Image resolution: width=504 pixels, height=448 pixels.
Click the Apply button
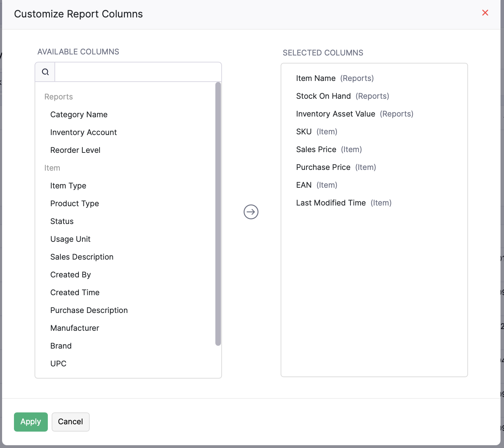31,422
